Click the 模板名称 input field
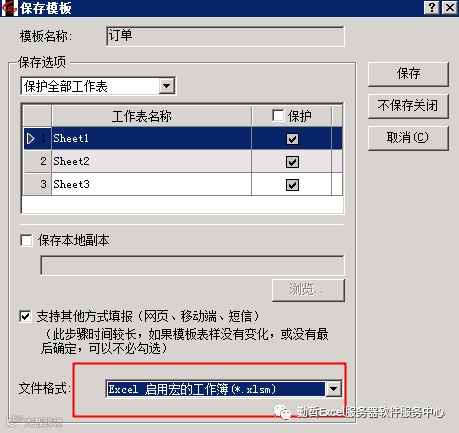This screenshot has width=459, height=433. (225, 36)
